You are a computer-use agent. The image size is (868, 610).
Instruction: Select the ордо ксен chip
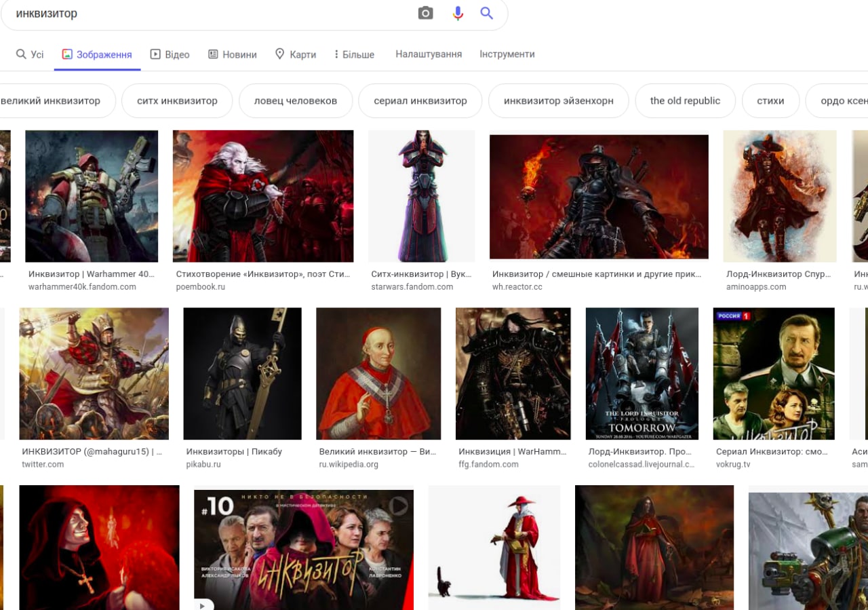click(837, 101)
